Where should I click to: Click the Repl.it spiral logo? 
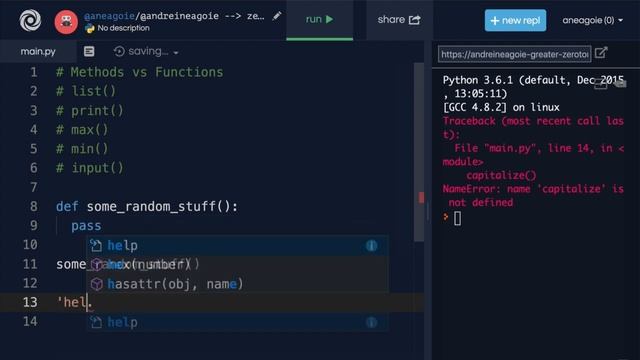tap(30, 20)
